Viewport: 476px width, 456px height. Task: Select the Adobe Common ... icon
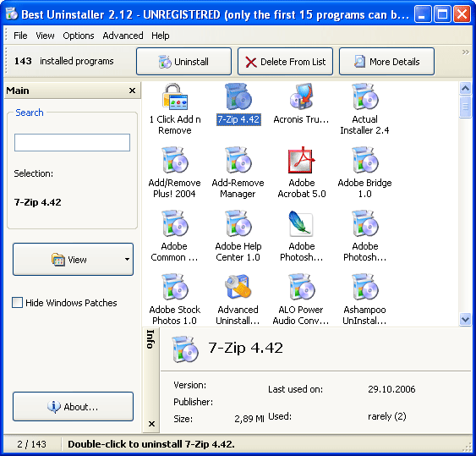tap(175, 223)
